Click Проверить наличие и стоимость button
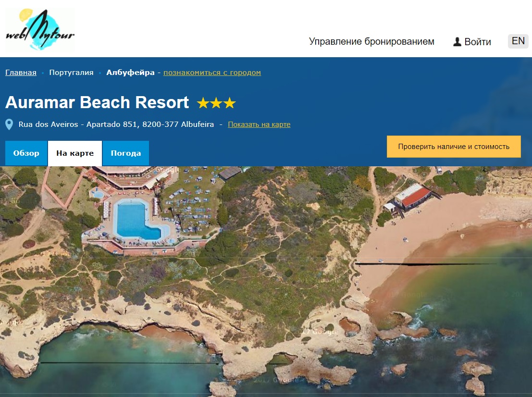 pyautogui.click(x=454, y=147)
